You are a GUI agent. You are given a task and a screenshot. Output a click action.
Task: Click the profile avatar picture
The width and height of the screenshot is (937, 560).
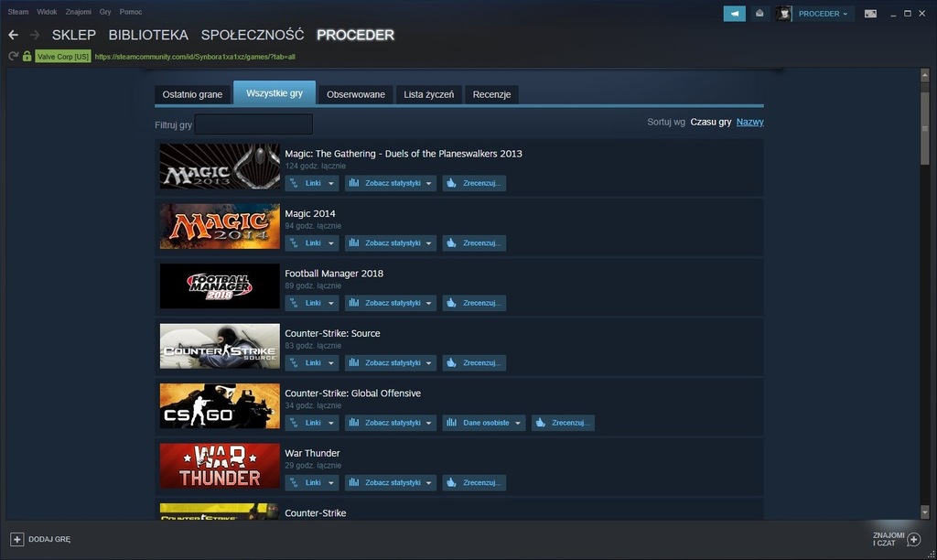coord(783,13)
